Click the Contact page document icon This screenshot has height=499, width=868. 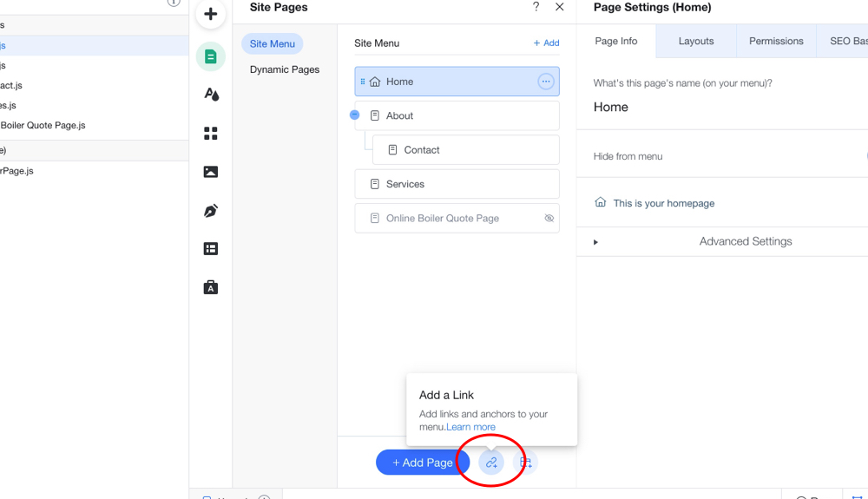(392, 150)
